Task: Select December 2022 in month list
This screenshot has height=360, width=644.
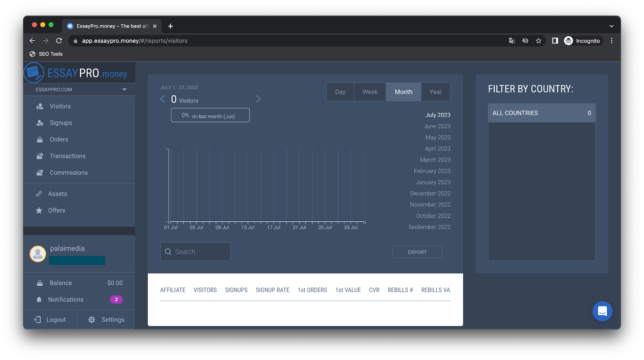Action: (430, 193)
